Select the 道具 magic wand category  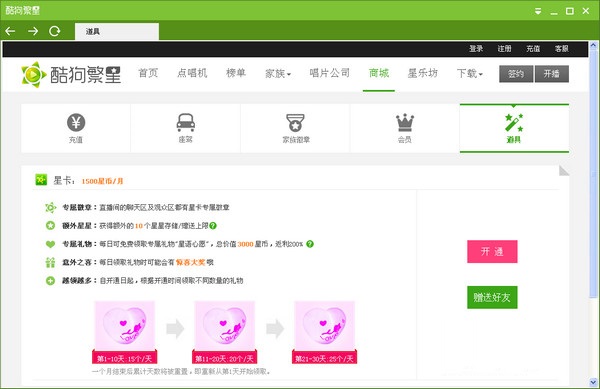click(514, 128)
